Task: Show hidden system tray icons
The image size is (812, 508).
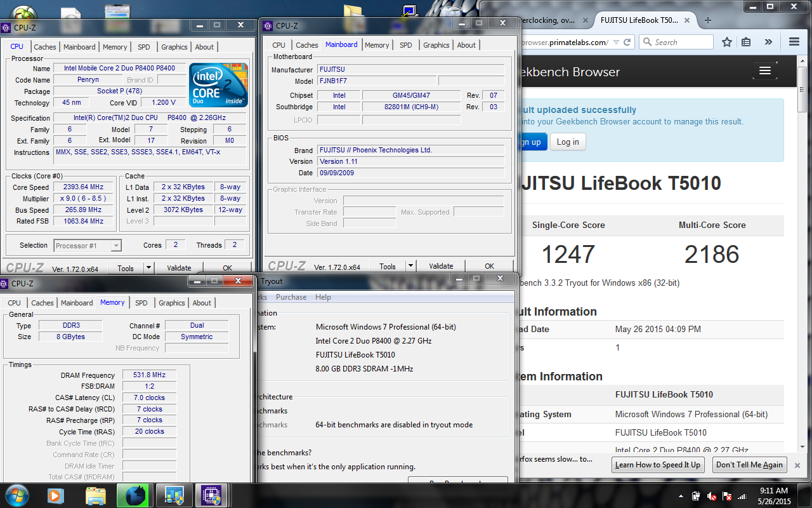Action: tap(680, 495)
